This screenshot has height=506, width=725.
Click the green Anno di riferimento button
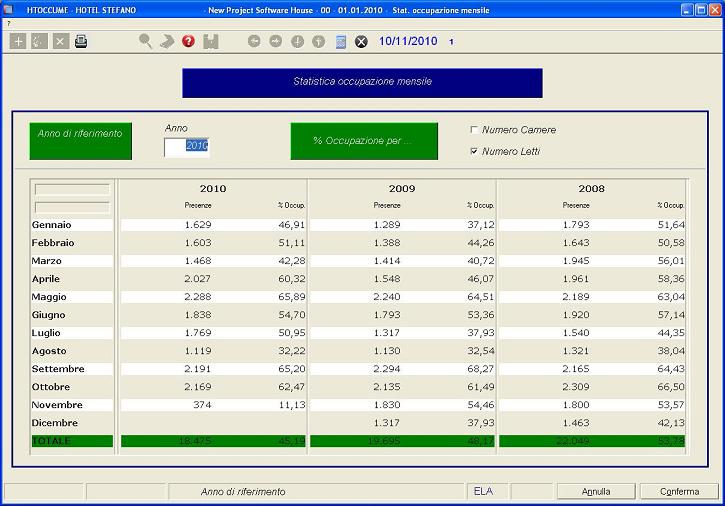[x=80, y=141]
